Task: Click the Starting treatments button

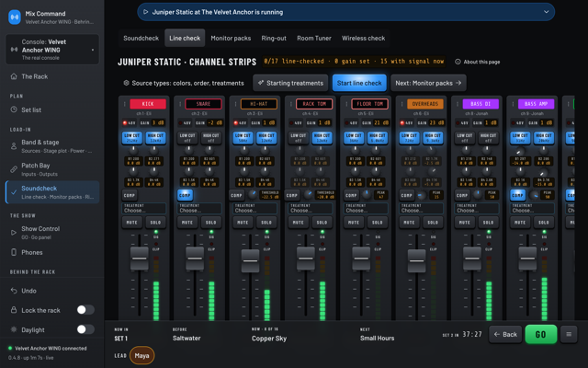Action: coord(290,83)
